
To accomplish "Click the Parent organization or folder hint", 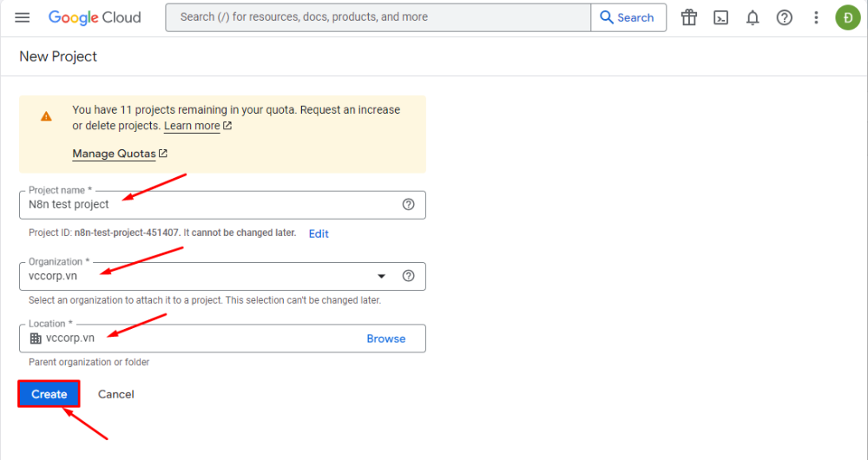I will click(x=89, y=362).
